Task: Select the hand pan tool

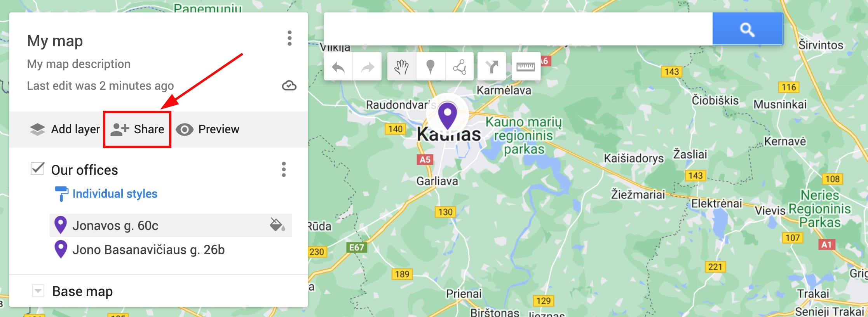Action: [401, 67]
